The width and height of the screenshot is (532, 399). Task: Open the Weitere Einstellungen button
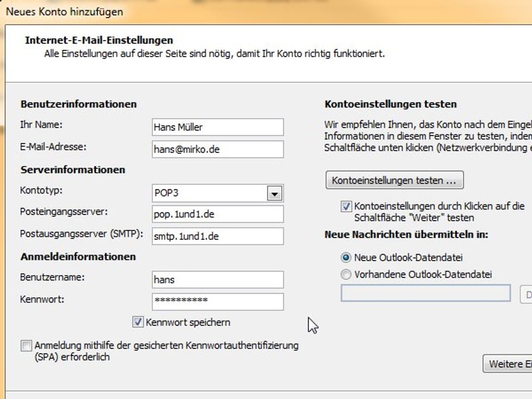[507, 364]
